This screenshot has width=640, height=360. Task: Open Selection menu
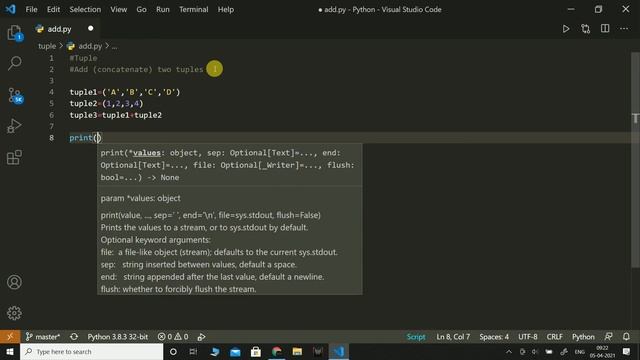pyautogui.click(x=85, y=9)
